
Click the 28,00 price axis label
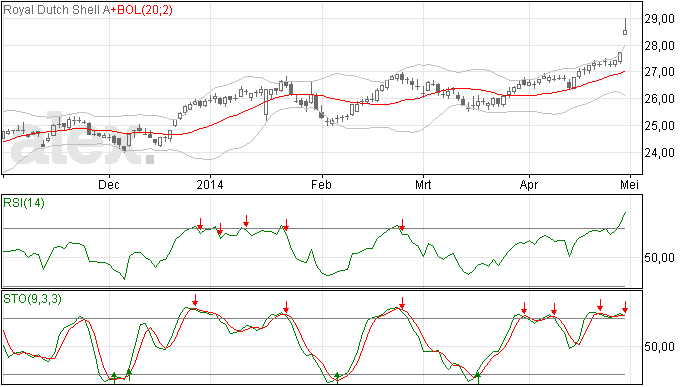pos(659,45)
